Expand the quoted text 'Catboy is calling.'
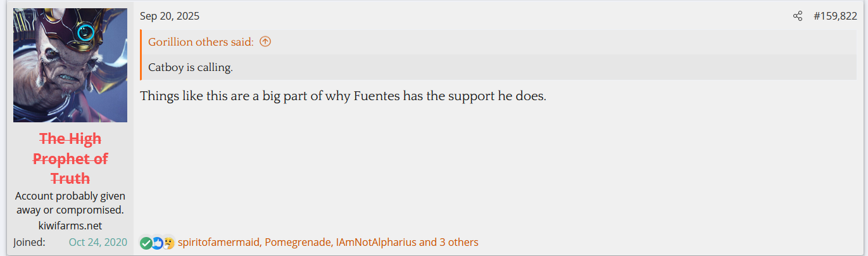The height and width of the screenshot is (256, 868). point(191,67)
